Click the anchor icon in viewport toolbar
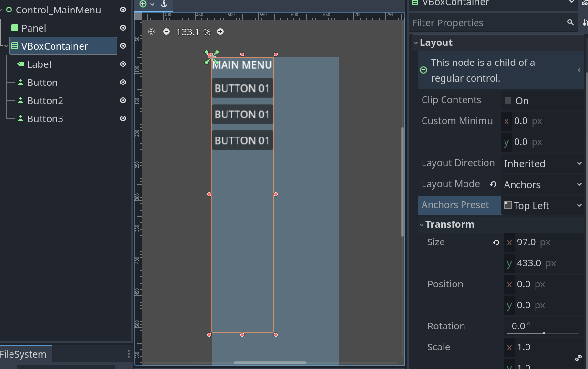The height and width of the screenshot is (369, 588). pos(164,4)
